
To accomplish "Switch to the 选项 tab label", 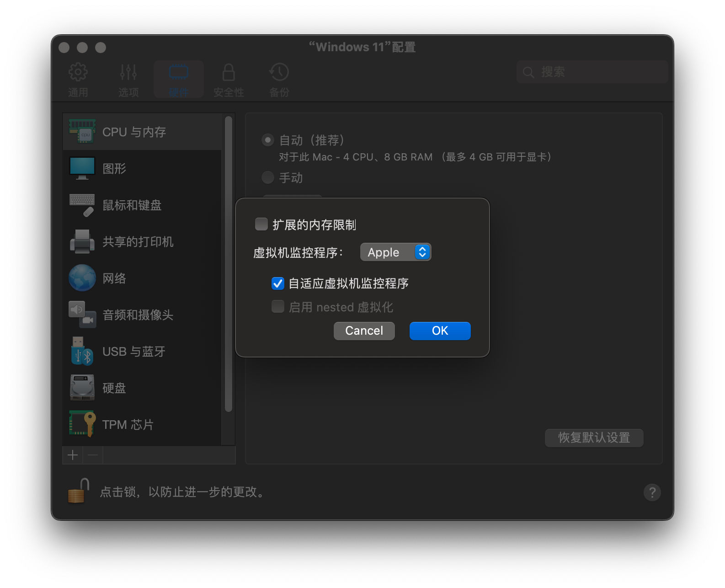I will [x=128, y=92].
